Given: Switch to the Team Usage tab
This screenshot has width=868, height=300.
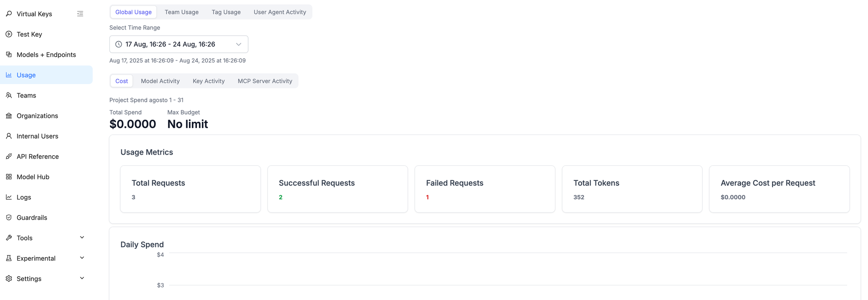Looking at the screenshot, I should click(181, 12).
